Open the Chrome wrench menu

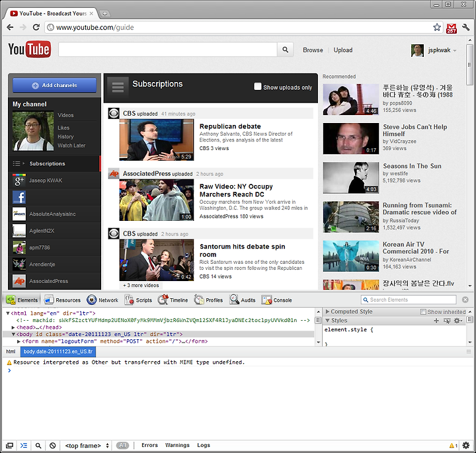(465, 27)
